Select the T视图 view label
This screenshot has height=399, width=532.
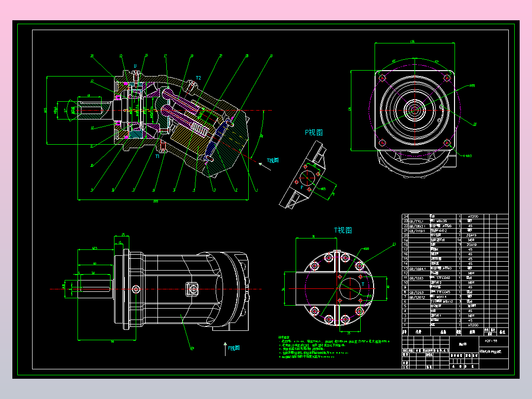[x=343, y=230]
